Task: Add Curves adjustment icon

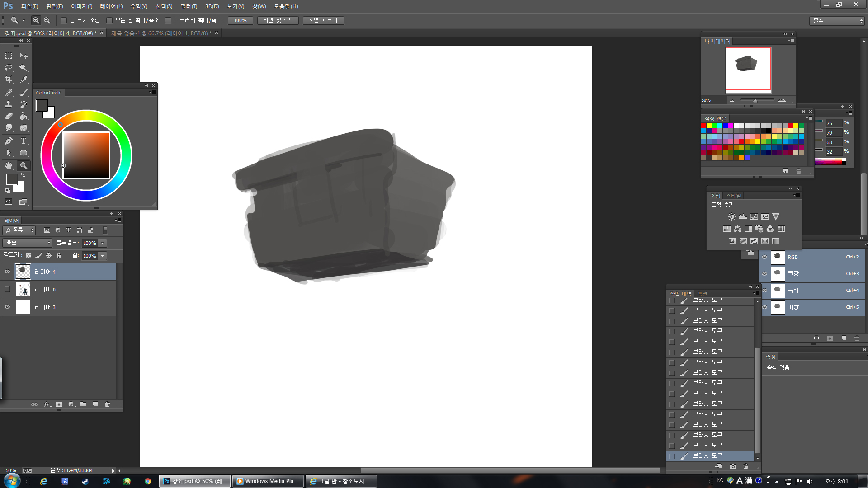Action: pos(754,217)
